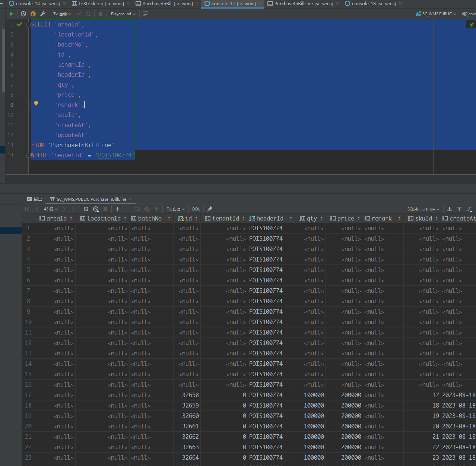This screenshot has height=466, width=476.
Task: Delete row with minus icon
Action: pyautogui.click(x=127, y=209)
